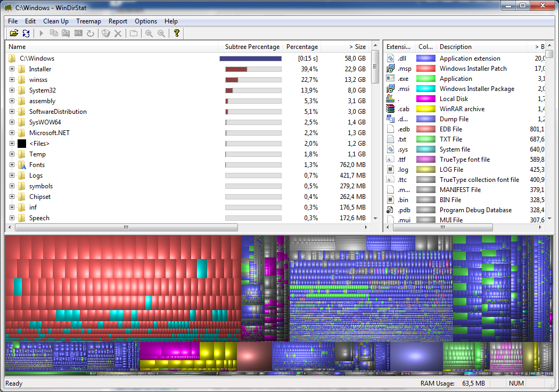Image resolution: width=559 pixels, height=392 pixels.
Task: Click the grayed folder toolbar icon
Action: [134, 33]
